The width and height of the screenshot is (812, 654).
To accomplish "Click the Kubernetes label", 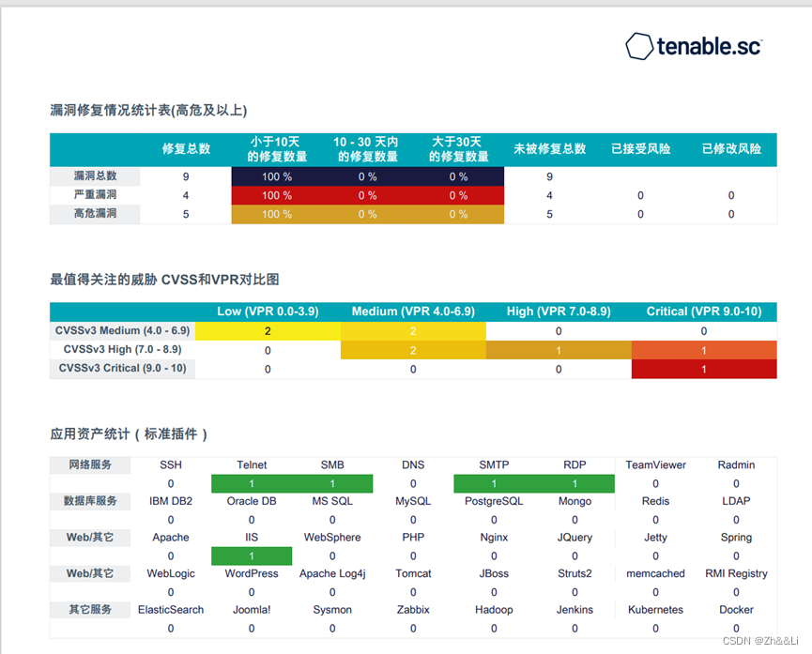I will [655, 610].
